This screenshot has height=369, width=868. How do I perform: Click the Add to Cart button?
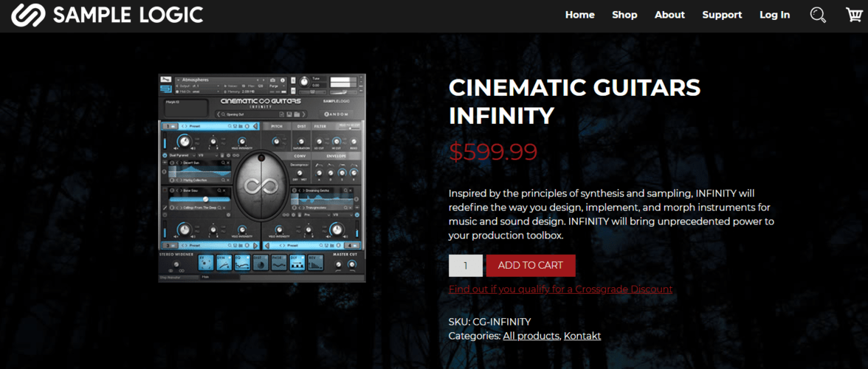(531, 266)
